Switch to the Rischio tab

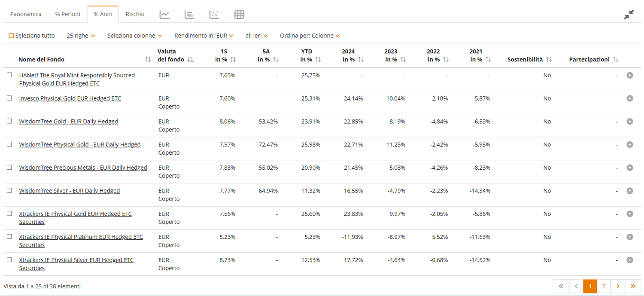click(135, 14)
